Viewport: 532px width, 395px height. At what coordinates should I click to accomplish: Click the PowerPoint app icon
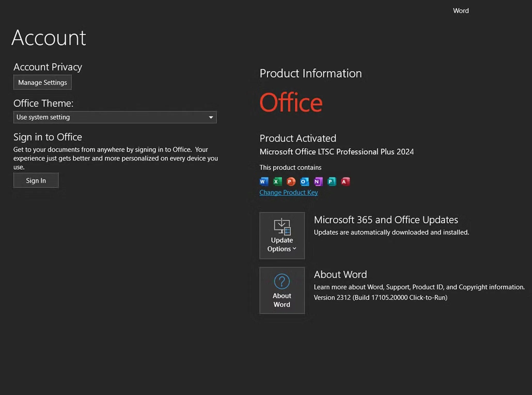point(291,181)
